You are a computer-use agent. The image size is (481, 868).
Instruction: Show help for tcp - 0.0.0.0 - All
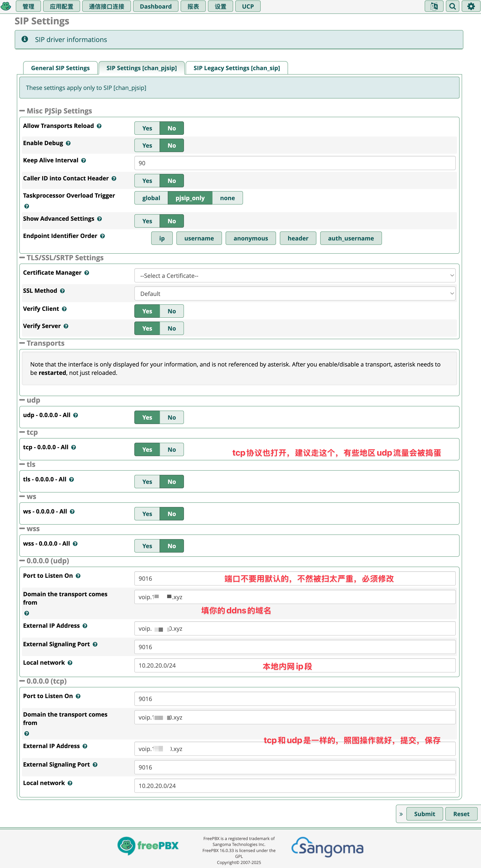[x=74, y=448]
